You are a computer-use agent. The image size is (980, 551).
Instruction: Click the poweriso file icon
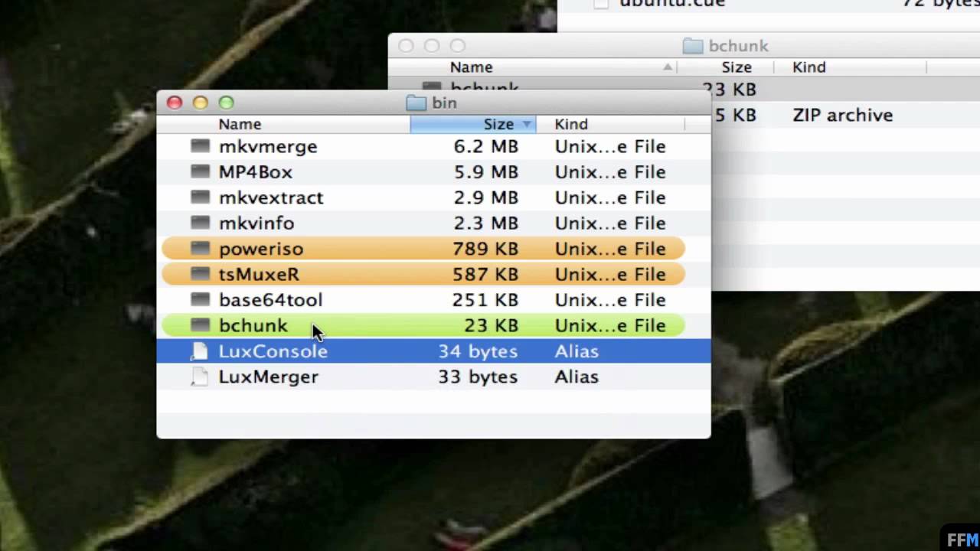(201, 249)
